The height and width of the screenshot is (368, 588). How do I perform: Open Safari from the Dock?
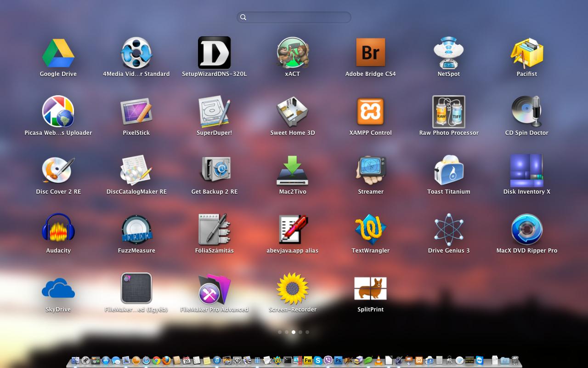pos(146,360)
